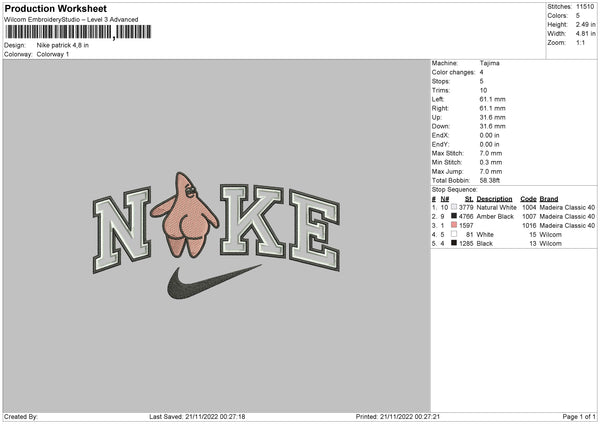Click the Width value 4.81 in
The image size is (600, 424).
[x=585, y=34]
